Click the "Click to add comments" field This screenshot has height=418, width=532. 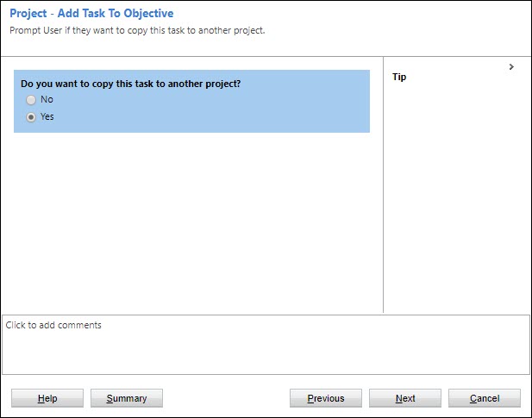pyautogui.click(x=54, y=326)
